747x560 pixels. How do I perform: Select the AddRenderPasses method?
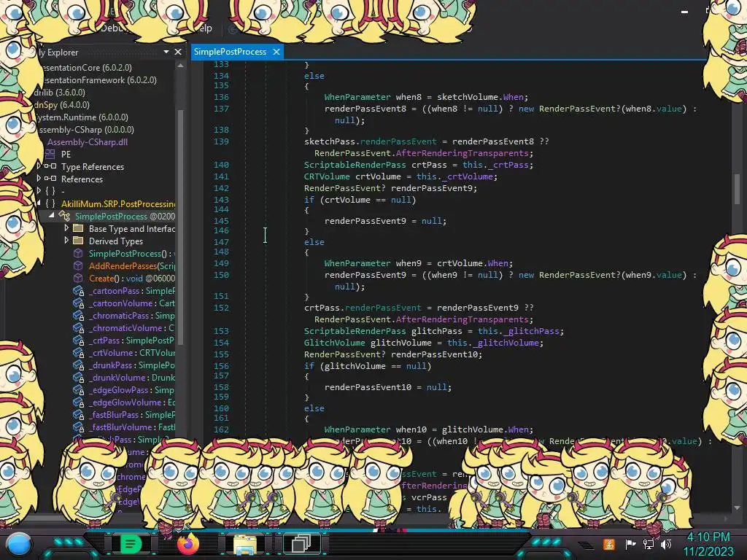pos(132,265)
